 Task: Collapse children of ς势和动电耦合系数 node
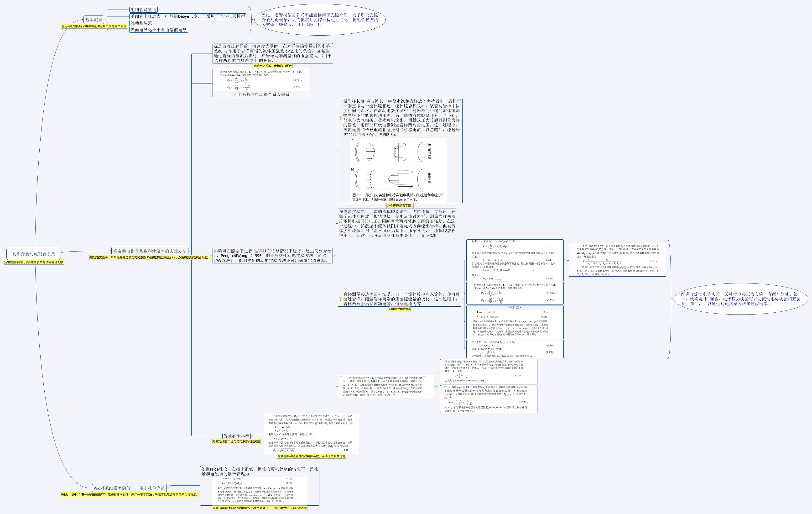(437, 386)
